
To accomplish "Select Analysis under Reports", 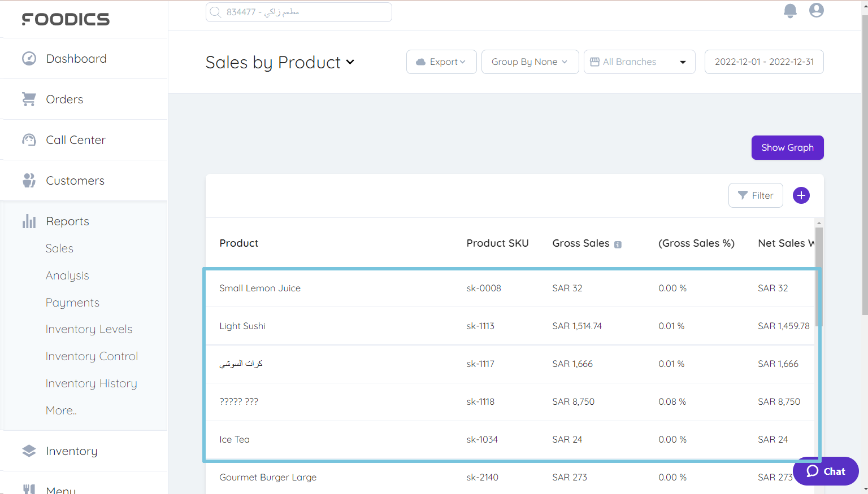I will (67, 275).
